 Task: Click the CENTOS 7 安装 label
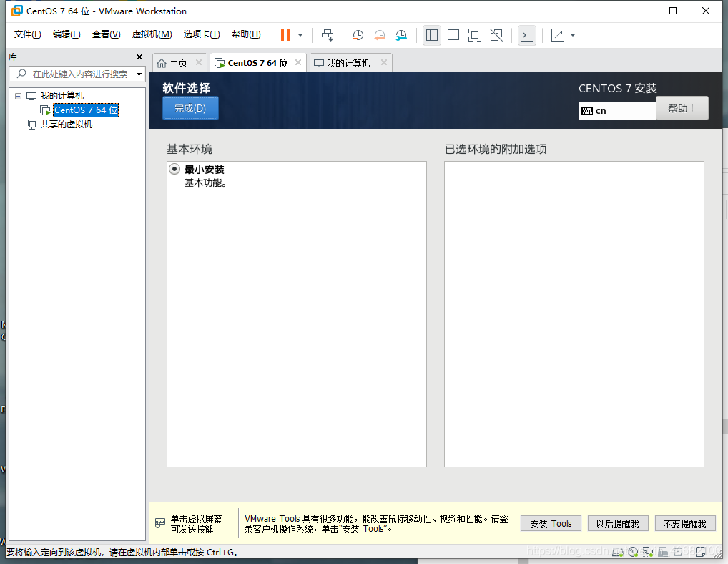coord(617,88)
